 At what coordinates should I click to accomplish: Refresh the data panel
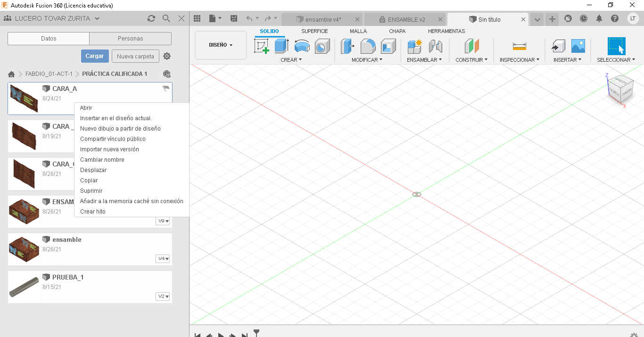click(151, 18)
